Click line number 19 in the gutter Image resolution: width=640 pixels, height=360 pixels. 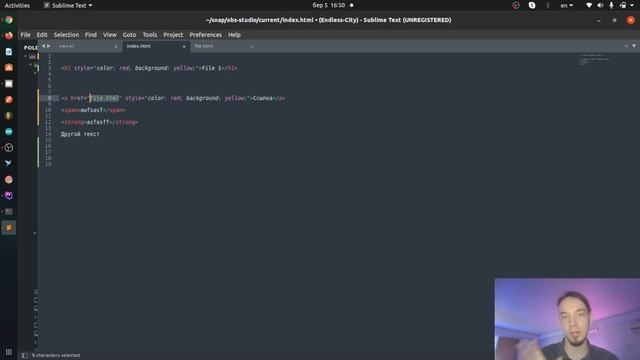[48, 164]
